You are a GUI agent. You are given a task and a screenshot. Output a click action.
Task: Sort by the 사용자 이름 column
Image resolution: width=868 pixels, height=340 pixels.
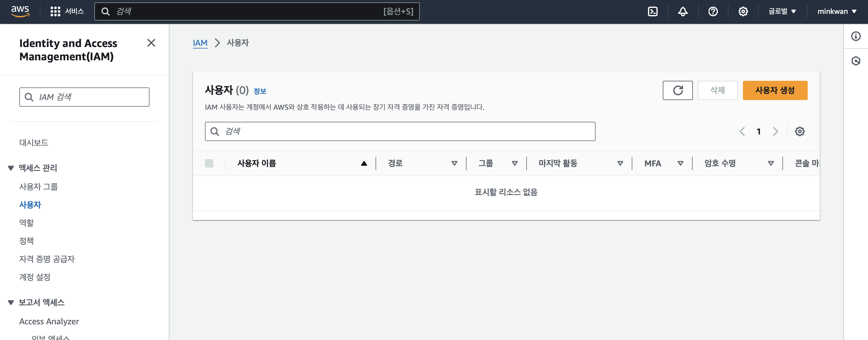(x=256, y=163)
